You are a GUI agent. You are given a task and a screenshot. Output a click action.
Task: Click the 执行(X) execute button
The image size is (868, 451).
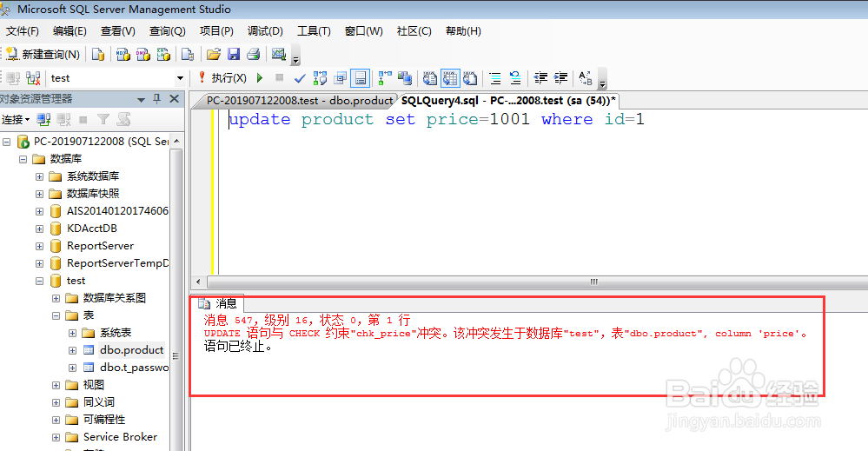point(222,78)
